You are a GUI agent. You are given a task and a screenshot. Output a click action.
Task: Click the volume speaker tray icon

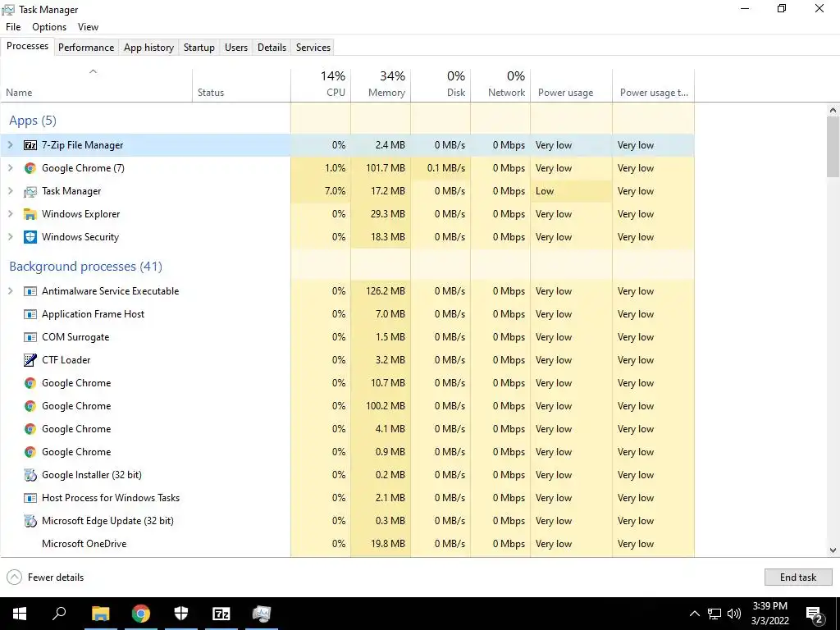pyautogui.click(x=734, y=614)
